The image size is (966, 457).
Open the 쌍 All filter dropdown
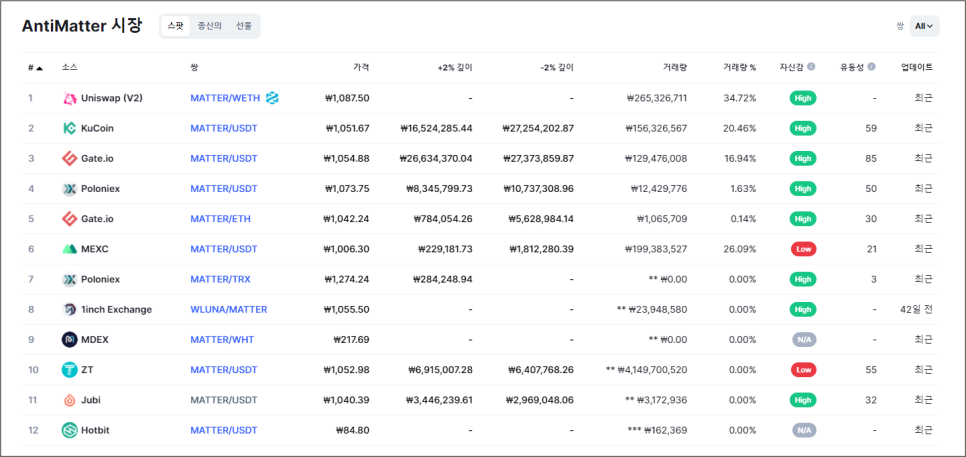[x=925, y=26]
